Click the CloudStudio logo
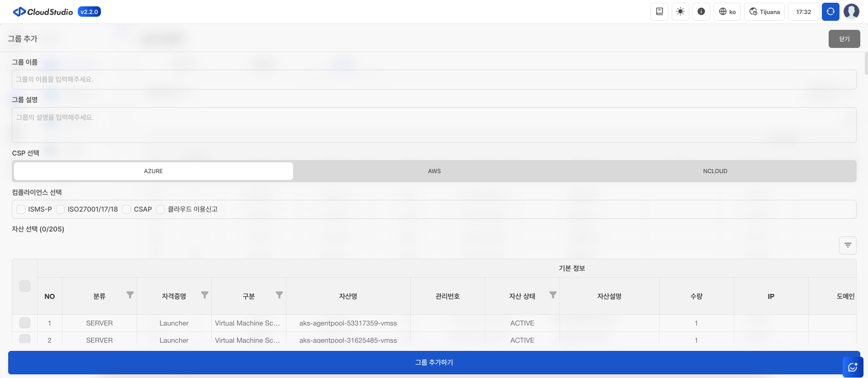This screenshot has height=378, width=868. 43,12
